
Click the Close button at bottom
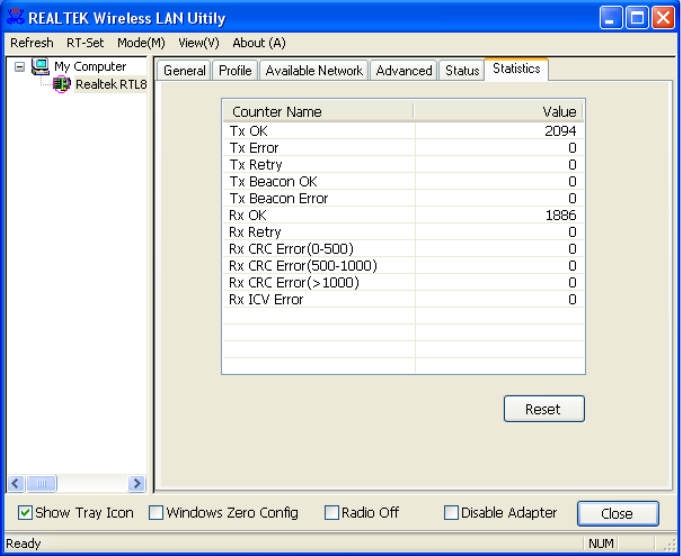pos(618,513)
